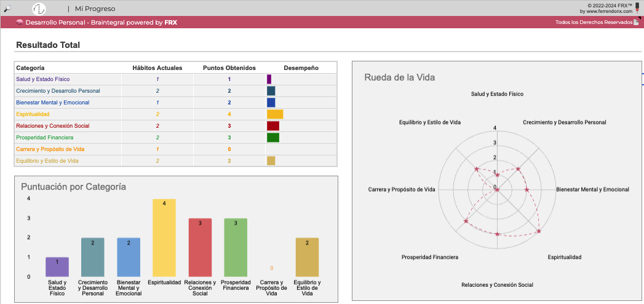Click radar label Carrera y Propósito de Vida
This screenshot has height=304, width=644.
tap(402, 190)
